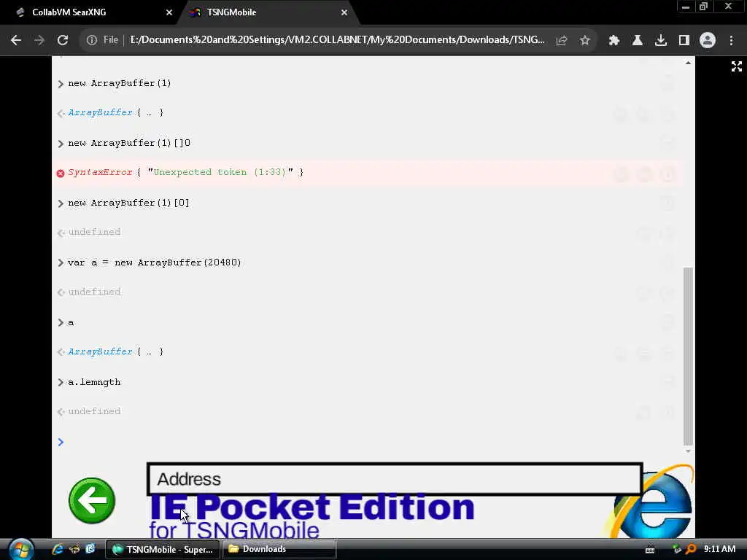747x560 pixels.
Task: Open Downloads taskbar button
Action: 279,550
